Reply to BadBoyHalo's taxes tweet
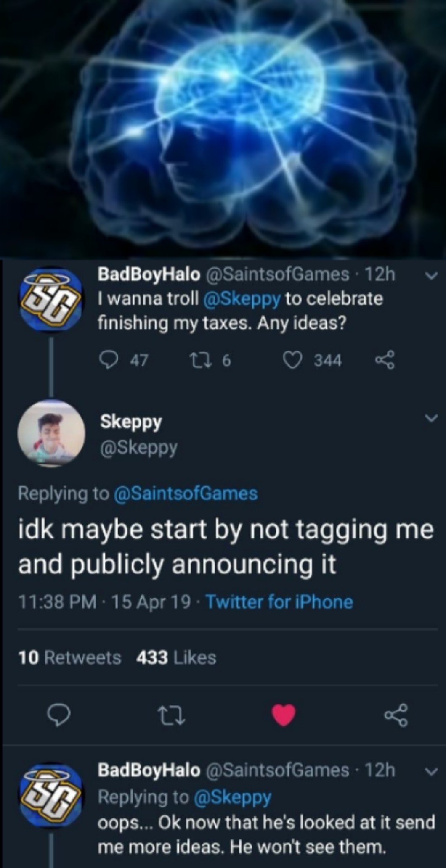The height and width of the screenshot is (868, 446). coord(109,360)
